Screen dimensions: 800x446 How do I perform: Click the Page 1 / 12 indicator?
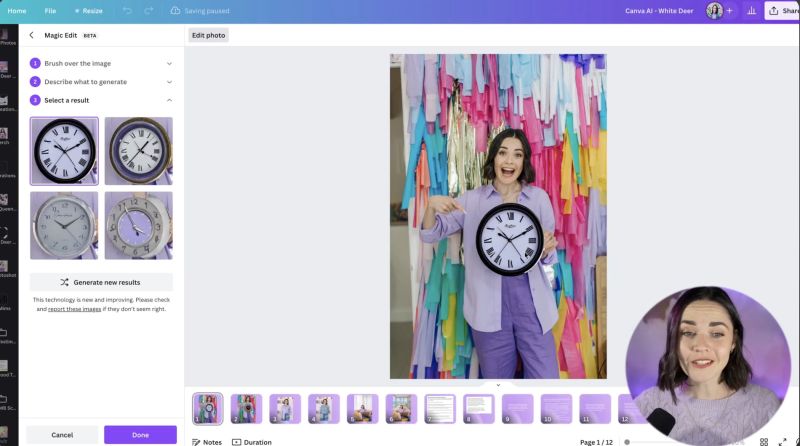point(596,442)
